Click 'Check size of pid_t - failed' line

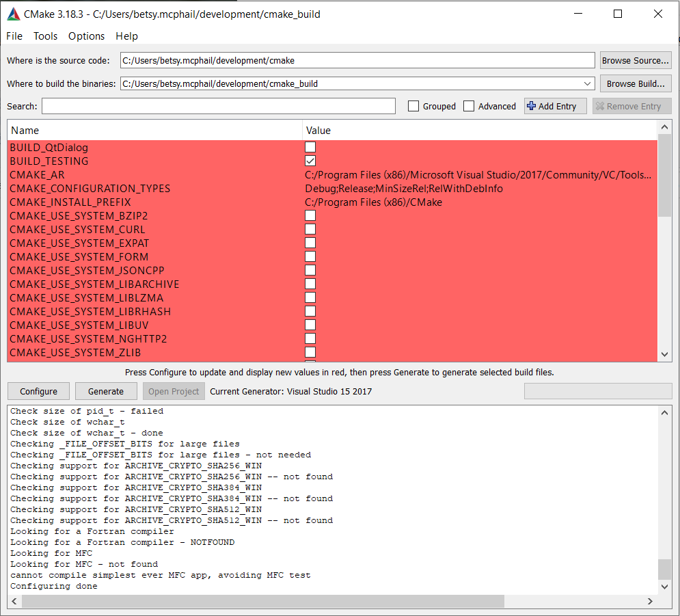point(87,412)
